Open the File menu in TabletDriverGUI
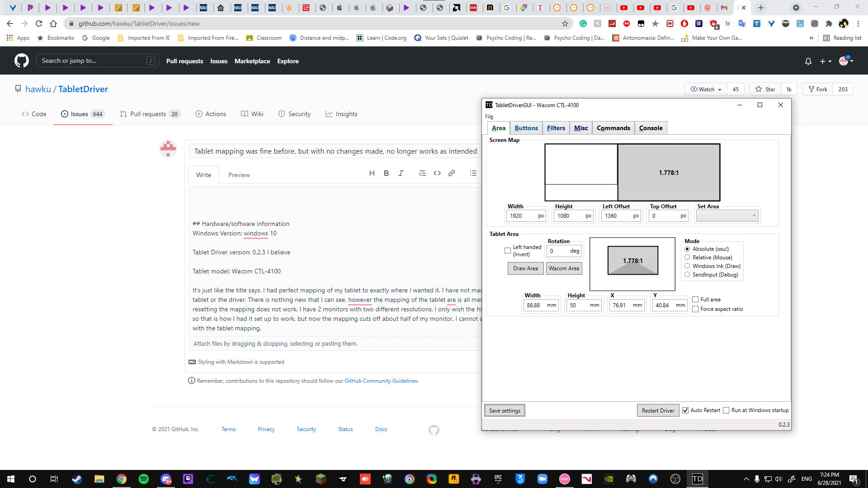The image size is (868, 488). [x=489, y=116]
